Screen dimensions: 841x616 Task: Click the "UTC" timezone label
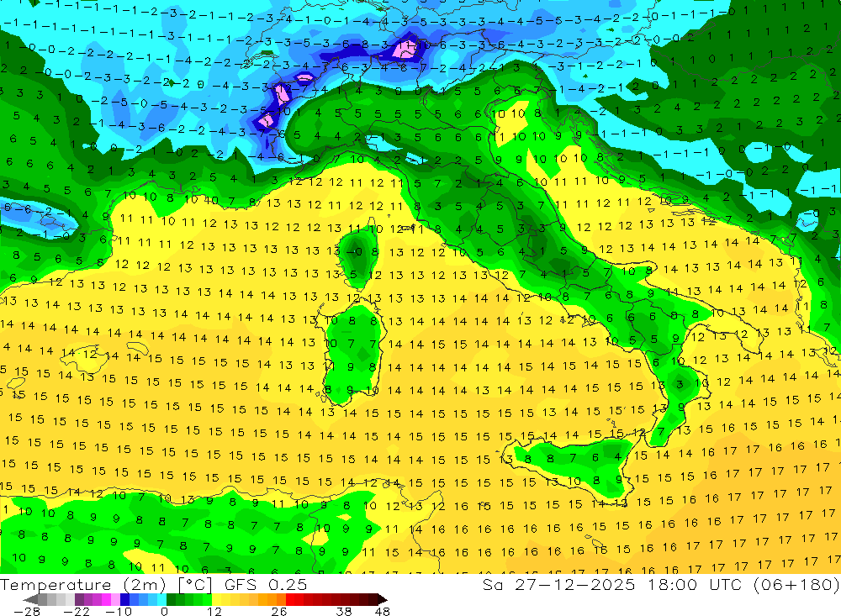tap(727, 584)
